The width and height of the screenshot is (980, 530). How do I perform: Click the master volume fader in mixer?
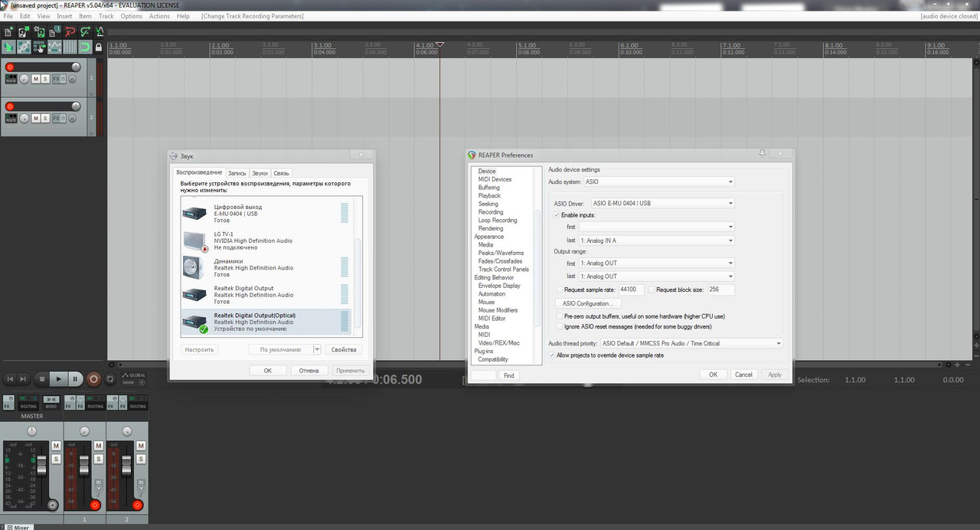[x=41, y=465]
